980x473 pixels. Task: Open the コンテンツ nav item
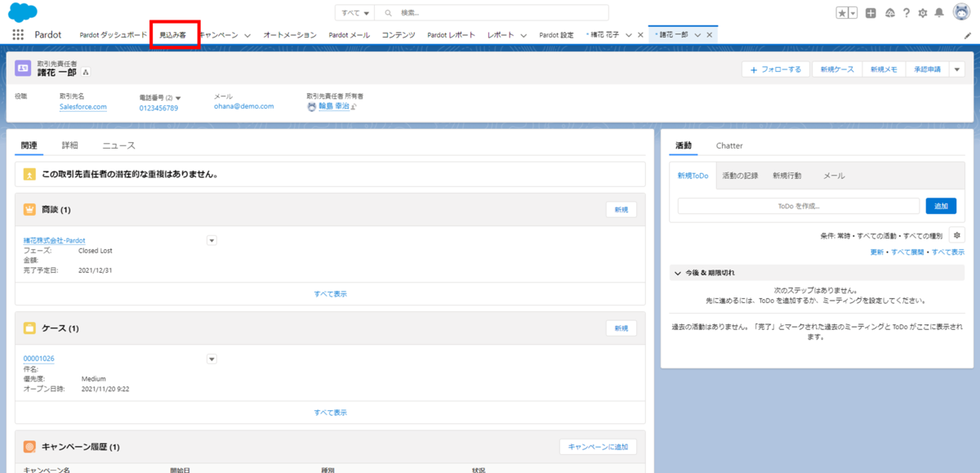pyautogui.click(x=399, y=35)
